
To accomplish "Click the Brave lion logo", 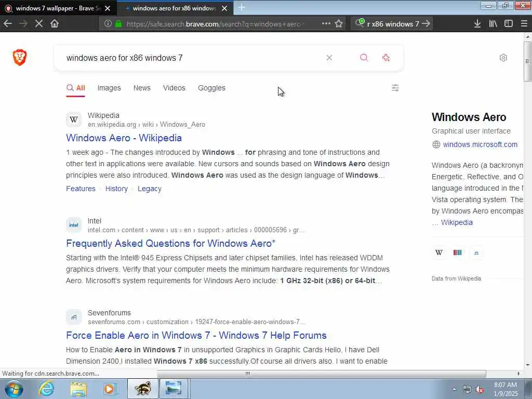I will point(20,57).
